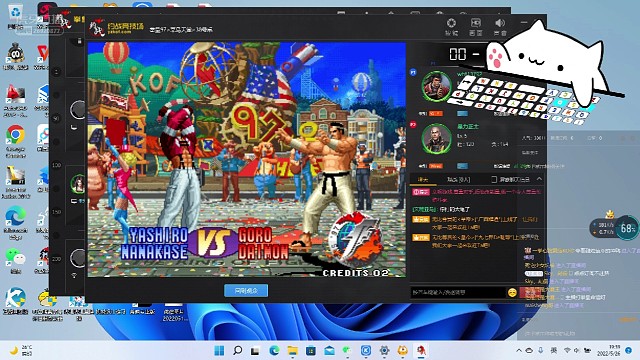The height and width of the screenshot is (360, 640).
Task: Open the taskbar Search magnifier
Action: (x=237, y=350)
